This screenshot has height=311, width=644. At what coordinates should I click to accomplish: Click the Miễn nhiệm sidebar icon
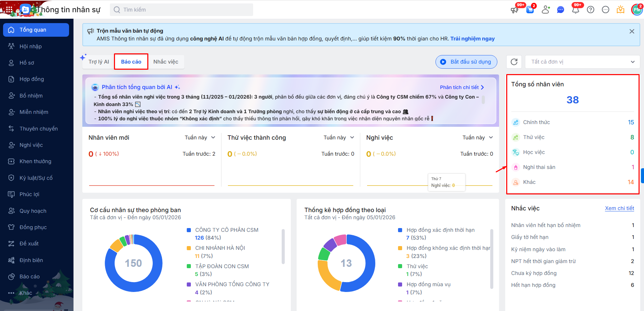(x=11, y=112)
